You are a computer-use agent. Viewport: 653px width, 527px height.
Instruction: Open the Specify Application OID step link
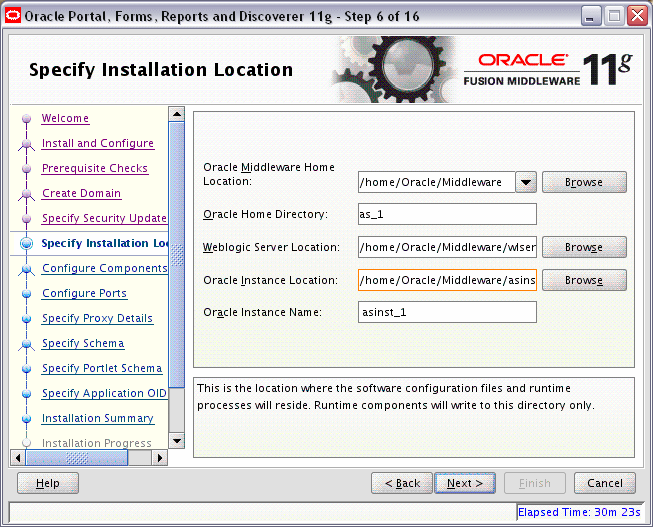coord(105,393)
